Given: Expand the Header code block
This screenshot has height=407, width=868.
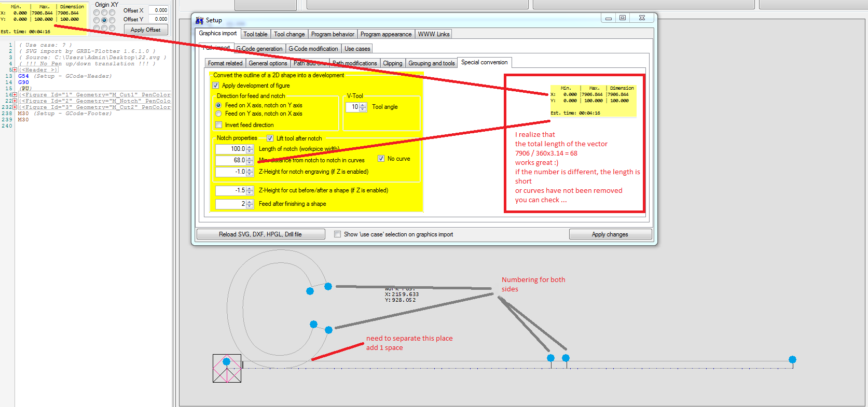Looking at the screenshot, I should [15, 70].
